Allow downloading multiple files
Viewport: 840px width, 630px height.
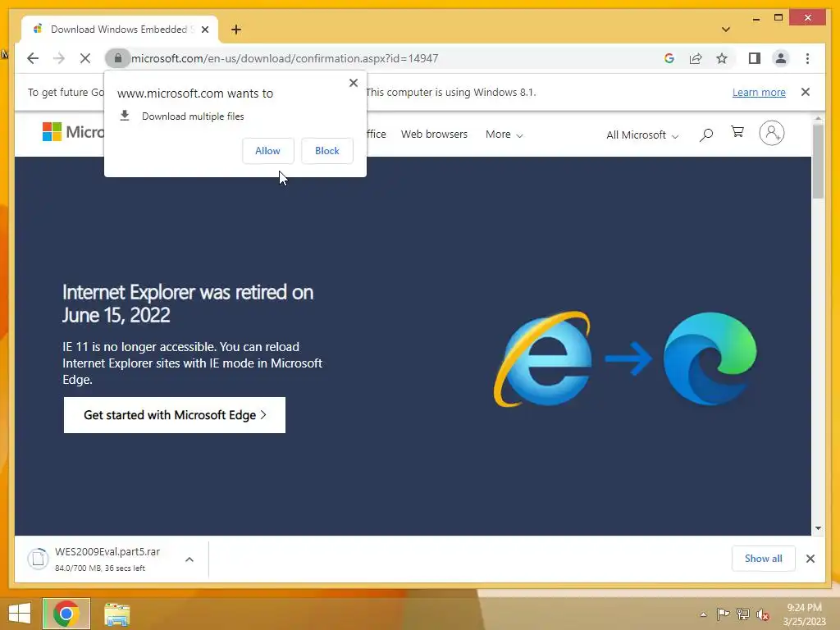(x=268, y=151)
